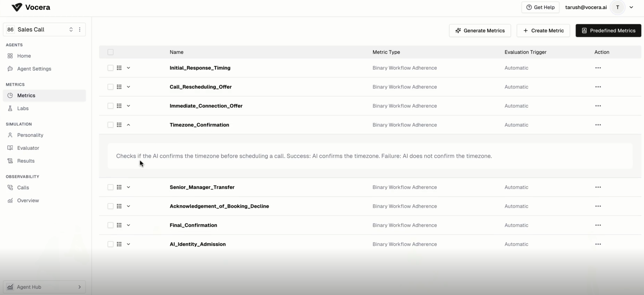Click the Final_Confirmation metric name
Image resolution: width=644 pixels, height=295 pixels.
click(193, 225)
